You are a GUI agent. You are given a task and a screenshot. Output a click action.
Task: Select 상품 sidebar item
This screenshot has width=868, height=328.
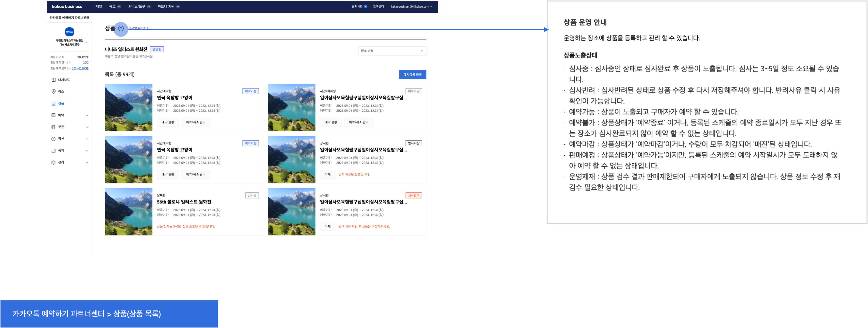(61, 104)
